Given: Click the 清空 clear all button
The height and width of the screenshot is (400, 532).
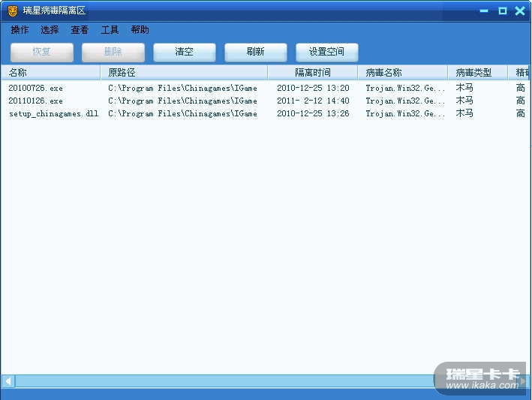Looking at the screenshot, I should 185,53.
